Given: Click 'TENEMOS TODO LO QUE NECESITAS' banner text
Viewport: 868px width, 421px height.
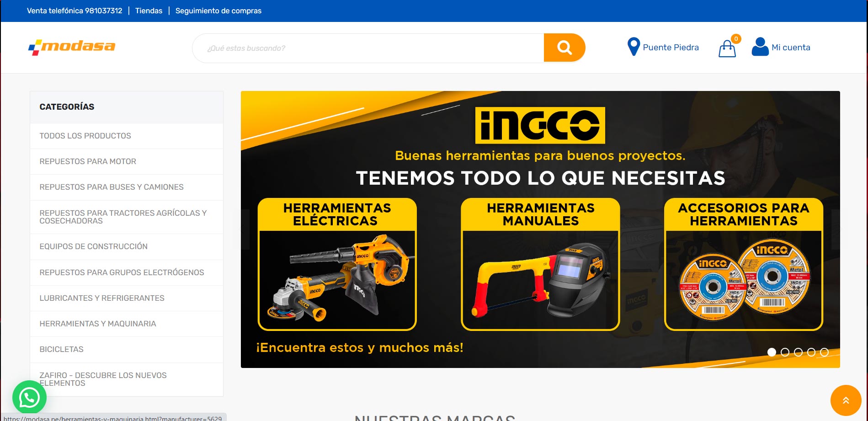Looking at the screenshot, I should [540, 178].
